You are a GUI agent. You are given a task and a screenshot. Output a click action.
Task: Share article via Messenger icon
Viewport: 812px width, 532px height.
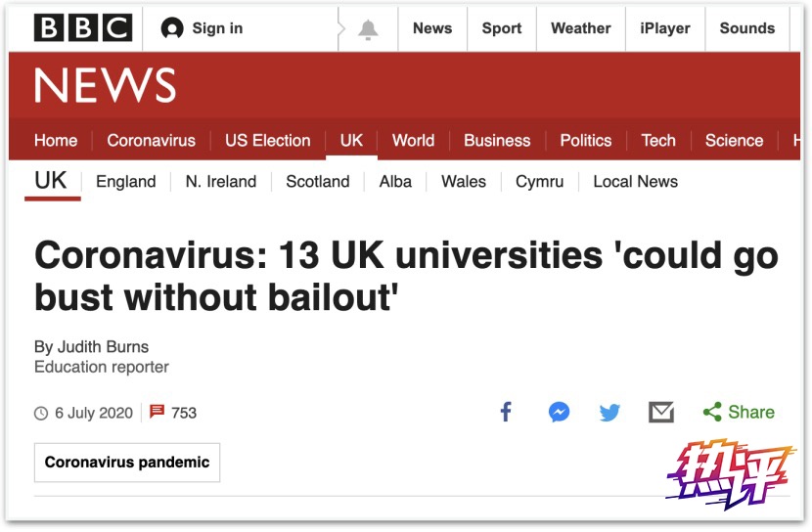[x=559, y=412]
